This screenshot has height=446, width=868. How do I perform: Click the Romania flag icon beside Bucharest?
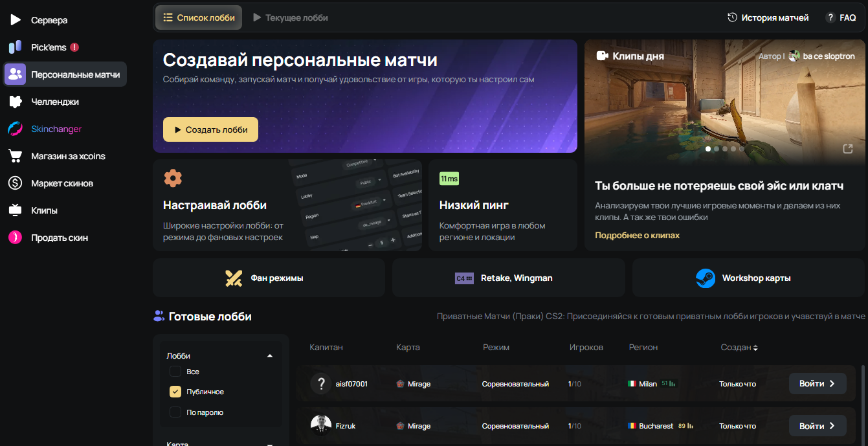(632, 426)
